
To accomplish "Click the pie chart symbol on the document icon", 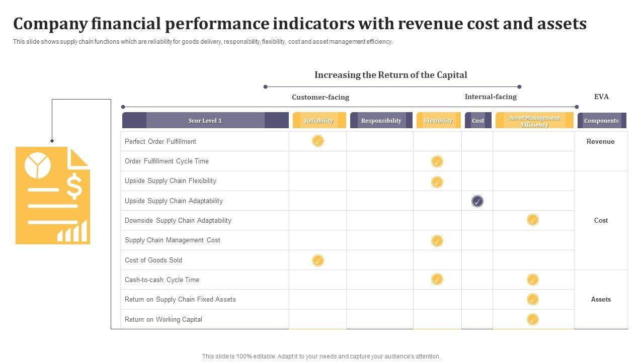I will [x=37, y=165].
